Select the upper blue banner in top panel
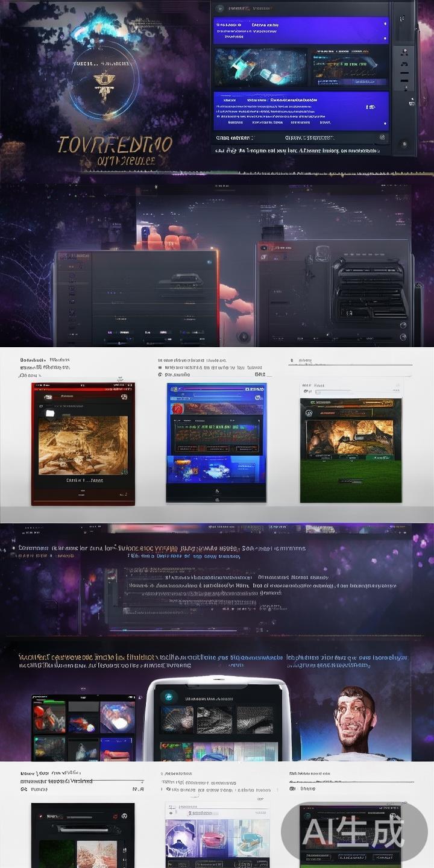This screenshot has width=434, height=868. click(x=301, y=30)
